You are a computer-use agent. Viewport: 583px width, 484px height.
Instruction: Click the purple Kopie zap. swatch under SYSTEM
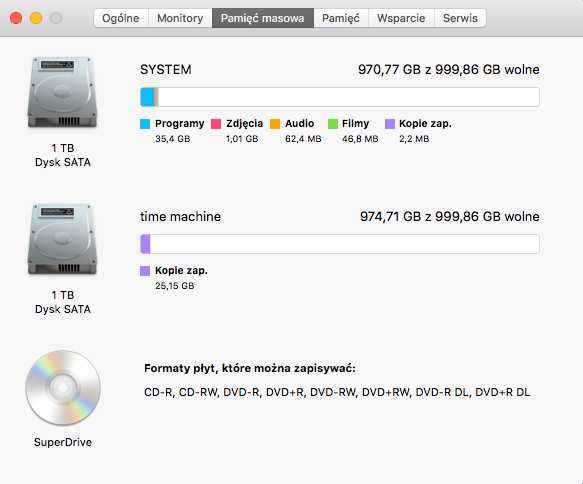point(390,124)
